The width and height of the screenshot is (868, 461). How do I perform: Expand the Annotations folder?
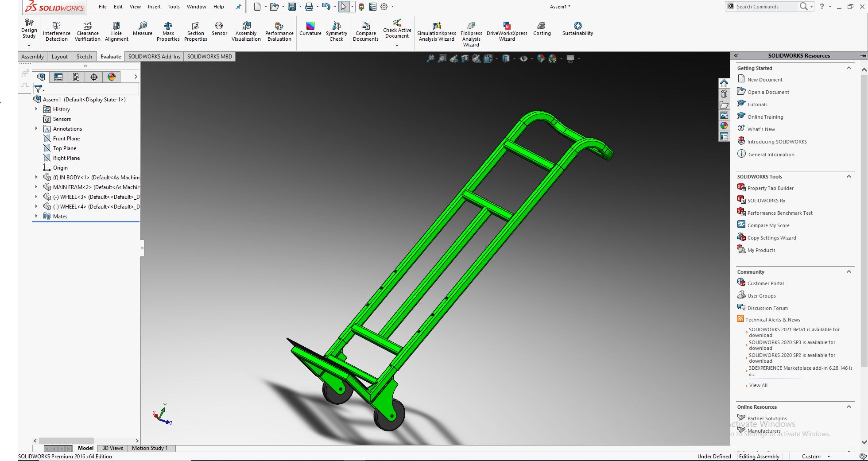tap(36, 128)
